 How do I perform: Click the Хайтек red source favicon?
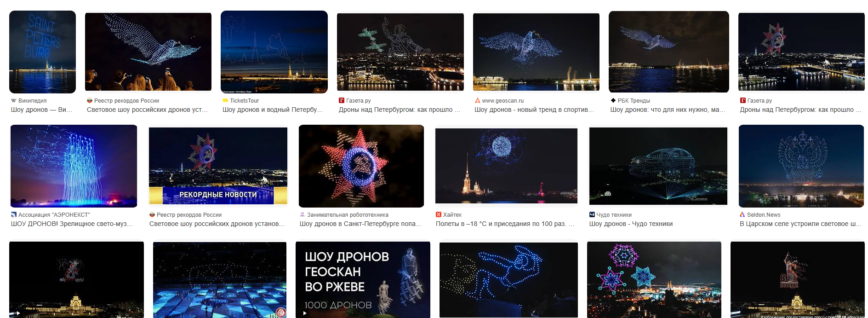[x=439, y=215]
